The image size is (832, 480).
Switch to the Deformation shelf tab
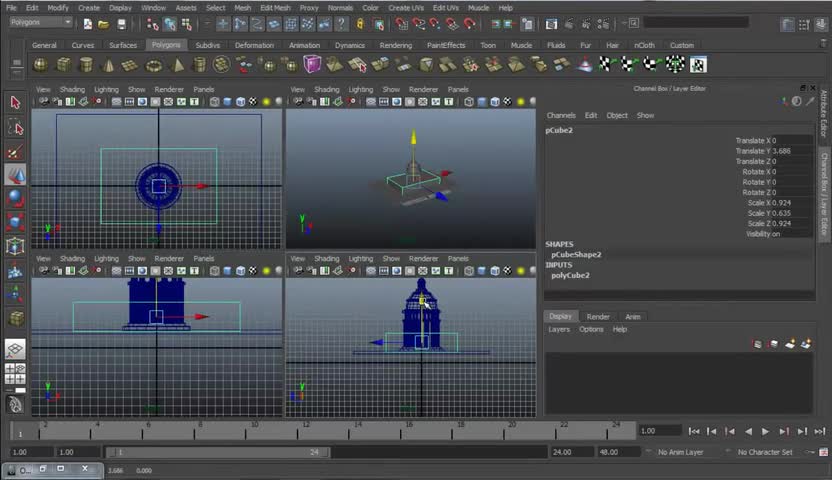254,45
